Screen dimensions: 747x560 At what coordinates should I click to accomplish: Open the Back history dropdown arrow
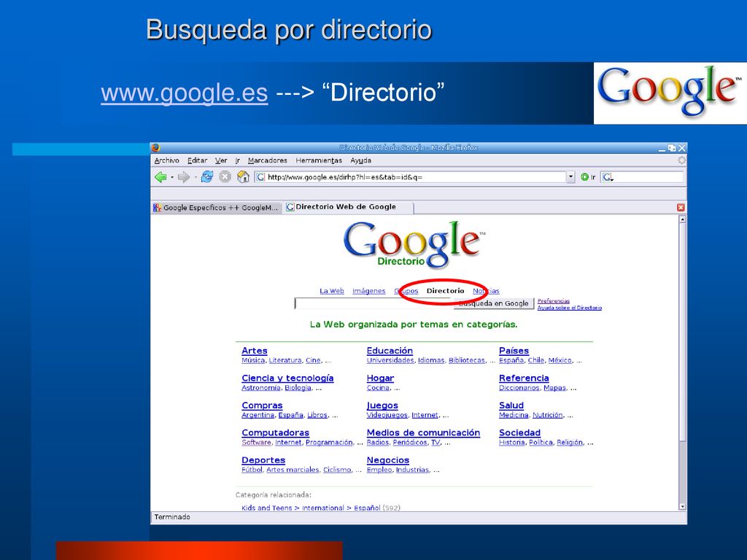[x=172, y=177]
